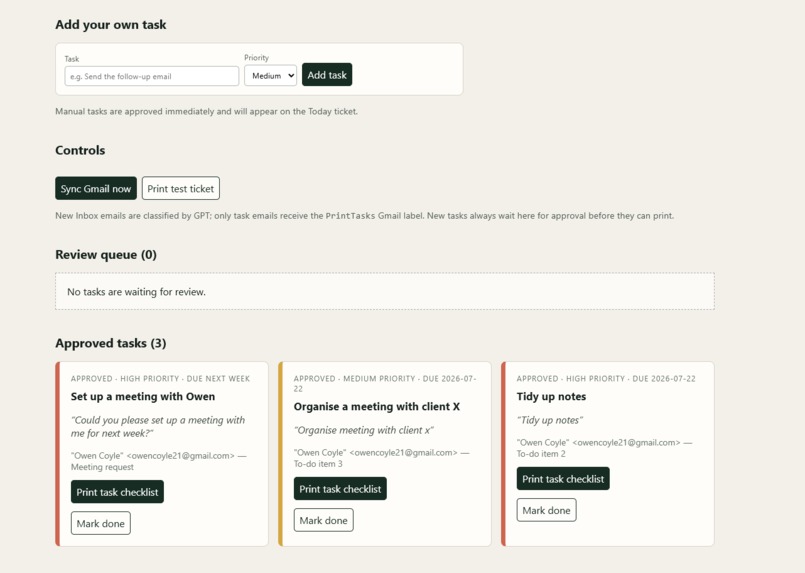Print task checklist for Tidy up notes
The height and width of the screenshot is (573, 805).
pos(563,479)
